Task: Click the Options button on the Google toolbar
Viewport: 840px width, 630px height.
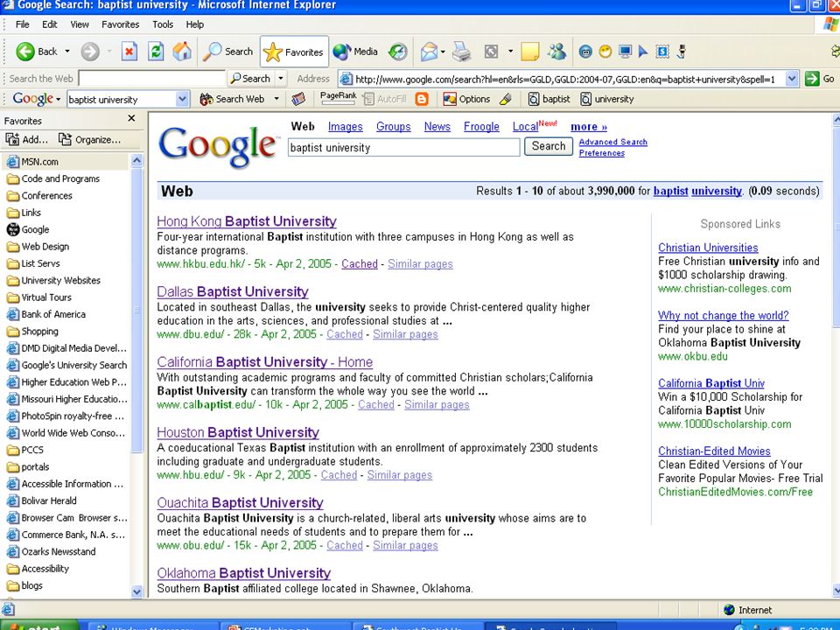Action: tap(466, 99)
